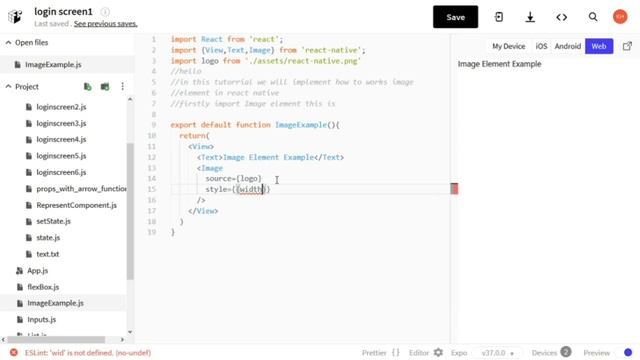
Task: Add a new file to the project
Action: pos(87,87)
